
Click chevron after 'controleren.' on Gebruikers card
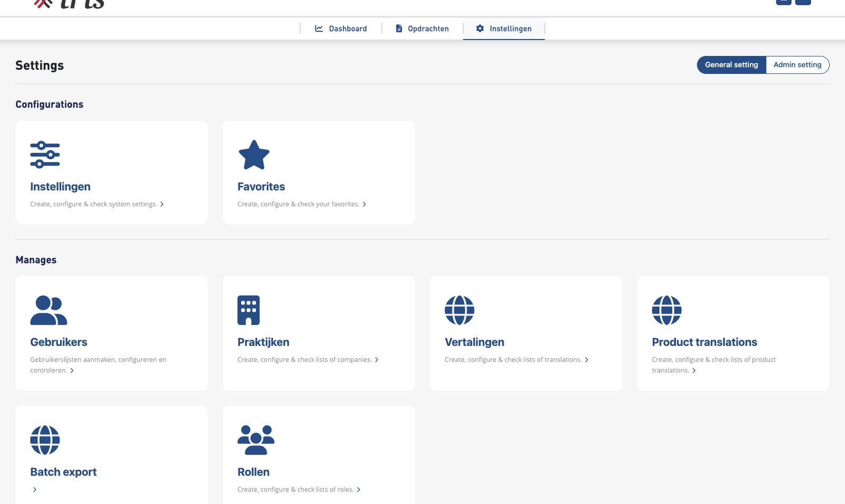coord(72,370)
